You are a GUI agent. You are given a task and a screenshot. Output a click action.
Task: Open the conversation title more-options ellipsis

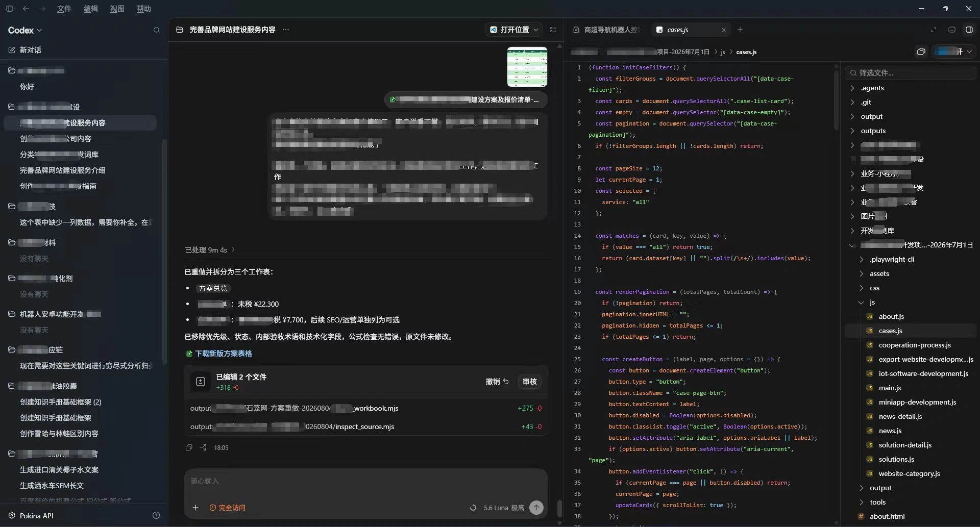[x=286, y=30]
